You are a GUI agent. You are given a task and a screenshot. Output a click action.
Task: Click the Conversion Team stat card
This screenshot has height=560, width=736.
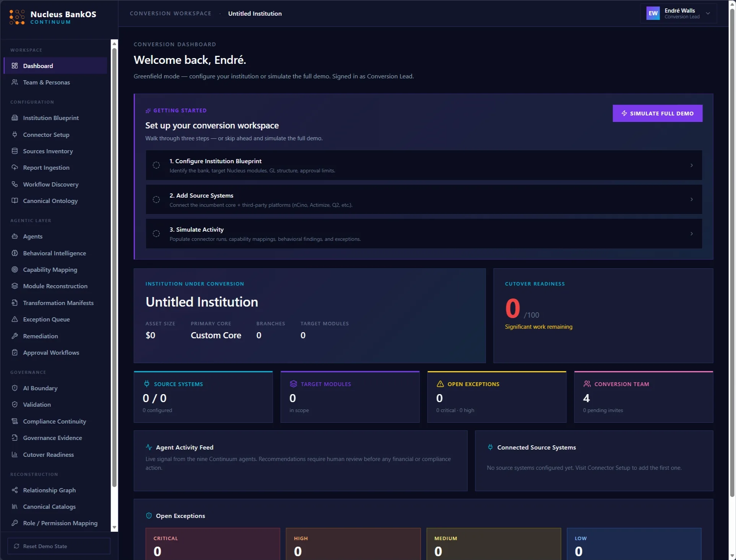pyautogui.click(x=643, y=397)
